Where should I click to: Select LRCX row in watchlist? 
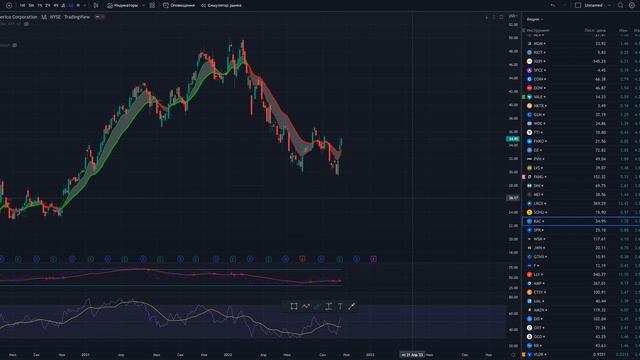coord(581,203)
